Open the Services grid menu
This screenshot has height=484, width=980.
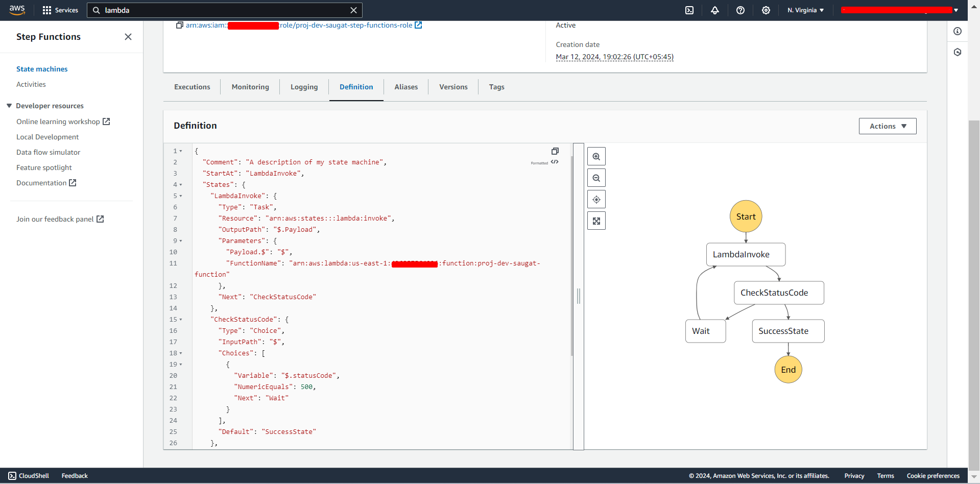tap(60, 10)
